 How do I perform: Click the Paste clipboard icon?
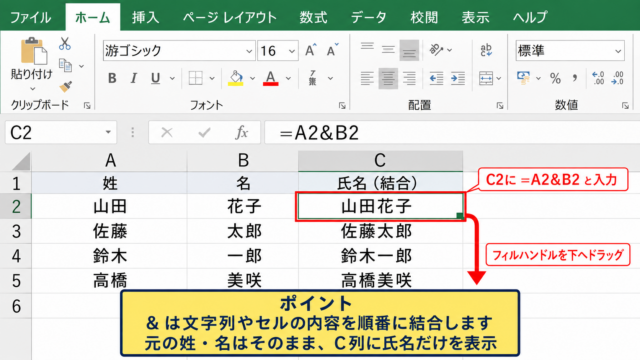(33, 51)
